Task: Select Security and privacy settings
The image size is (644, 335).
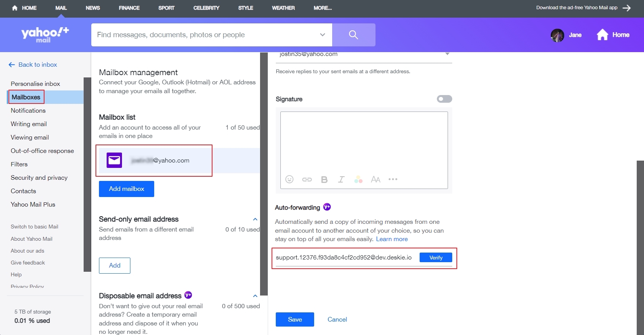Action: [x=39, y=177]
